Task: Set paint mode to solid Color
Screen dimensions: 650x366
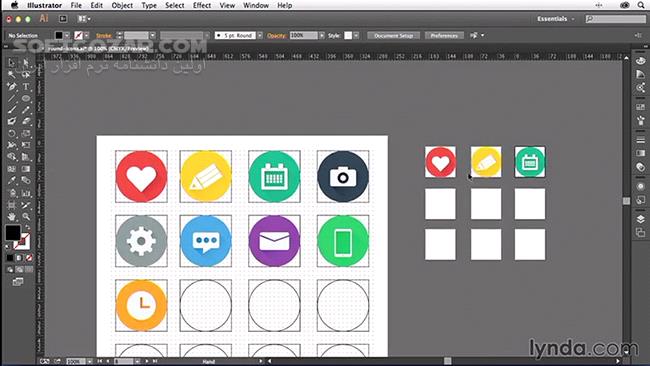Action: coord(10,258)
